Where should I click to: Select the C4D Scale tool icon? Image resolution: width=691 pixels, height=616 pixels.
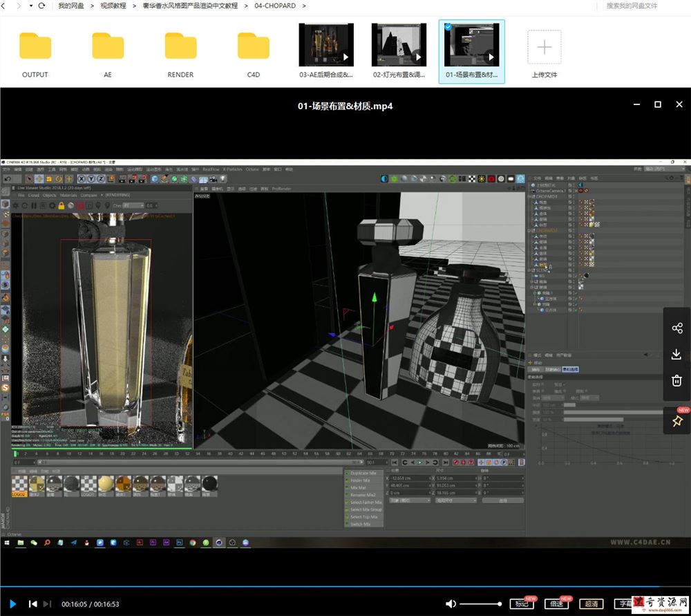coord(49,178)
